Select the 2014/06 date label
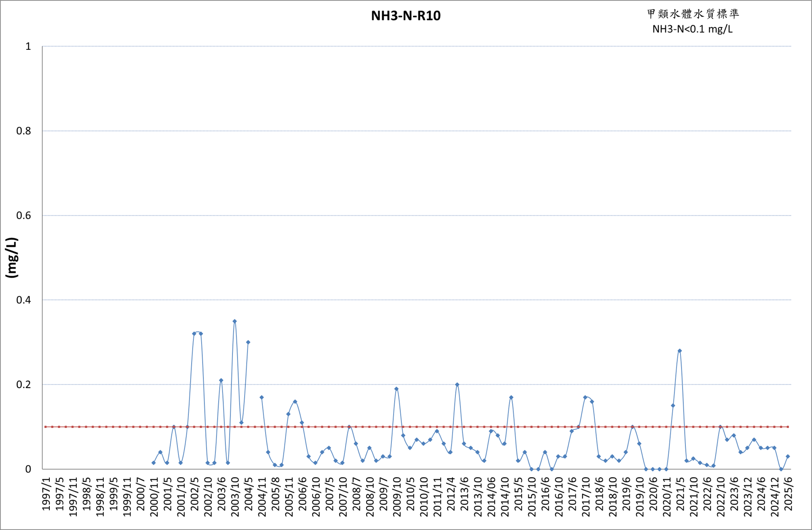 pos(491,497)
